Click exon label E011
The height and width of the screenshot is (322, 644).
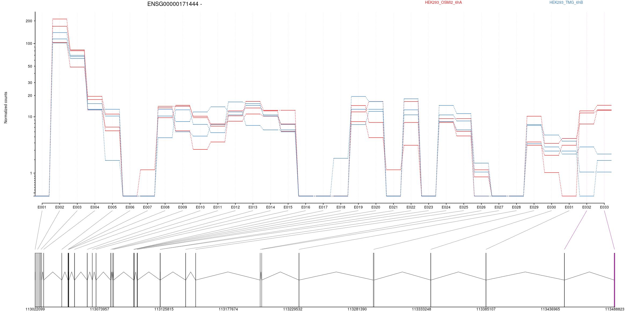click(x=218, y=207)
